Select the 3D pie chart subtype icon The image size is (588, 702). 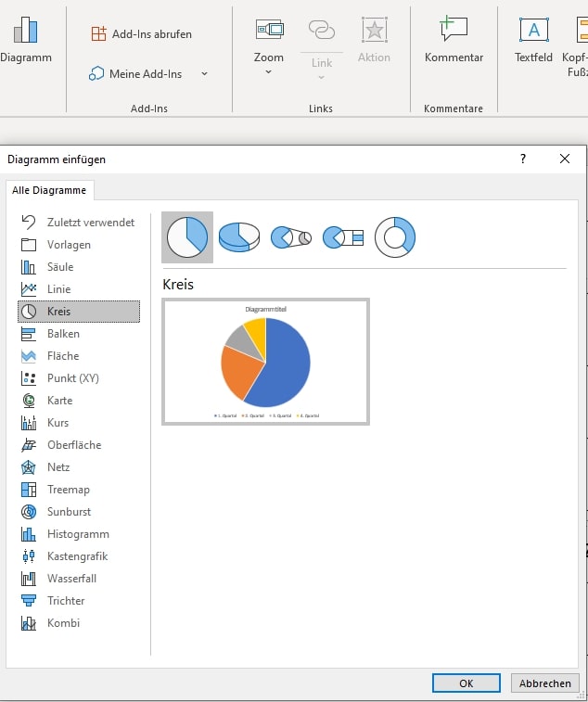pos(239,237)
